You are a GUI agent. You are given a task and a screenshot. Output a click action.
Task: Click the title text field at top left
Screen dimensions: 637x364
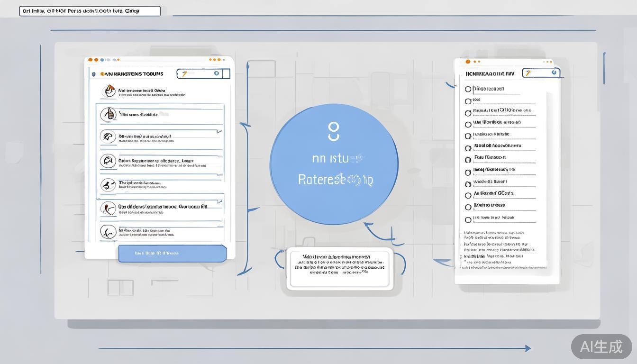click(90, 11)
